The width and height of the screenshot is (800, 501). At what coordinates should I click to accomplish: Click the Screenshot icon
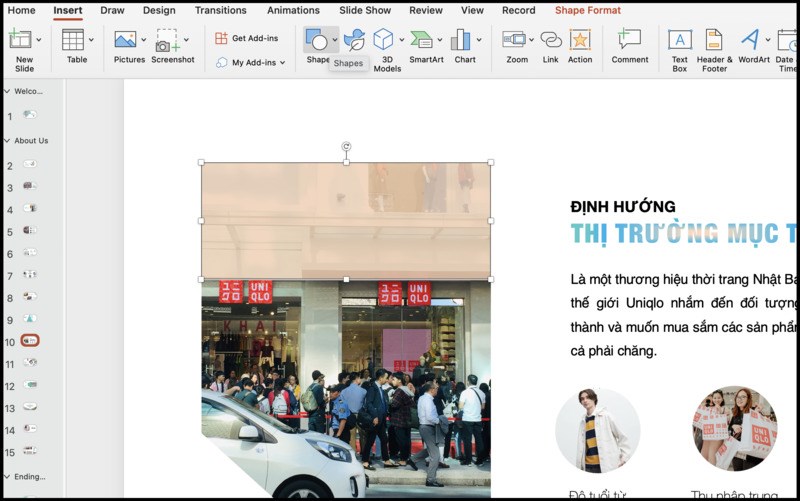pos(168,40)
